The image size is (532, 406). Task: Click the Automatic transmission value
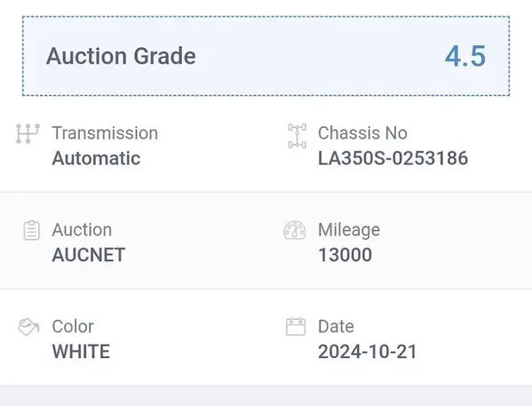pyautogui.click(x=96, y=158)
